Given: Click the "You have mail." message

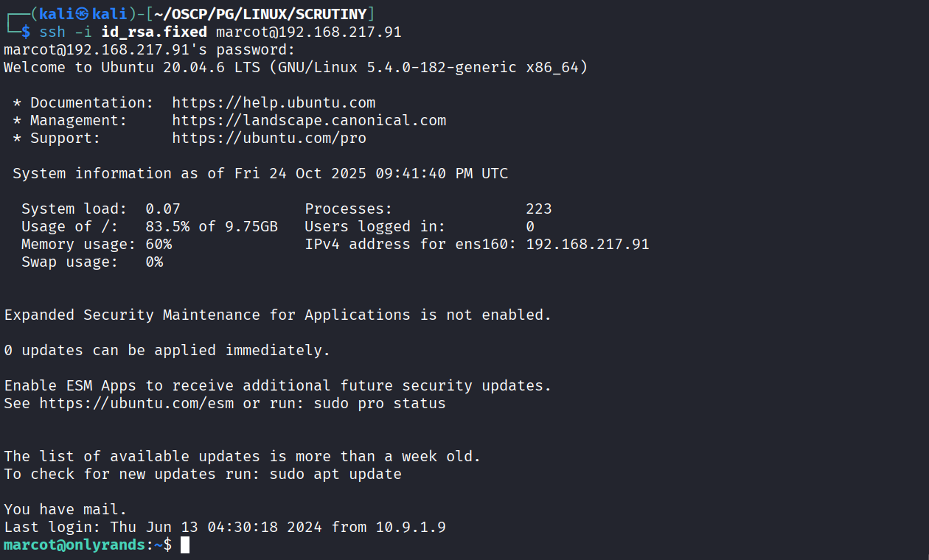Looking at the screenshot, I should coord(66,509).
